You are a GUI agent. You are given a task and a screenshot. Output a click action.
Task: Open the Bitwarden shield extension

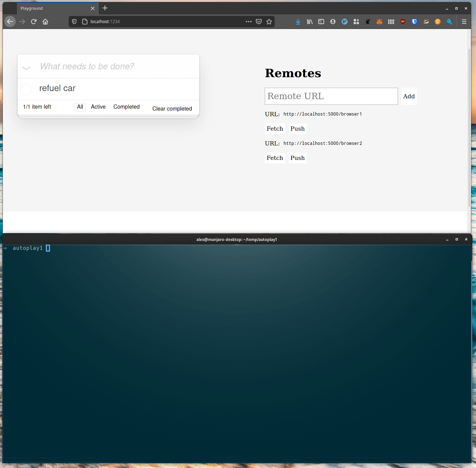click(414, 21)
